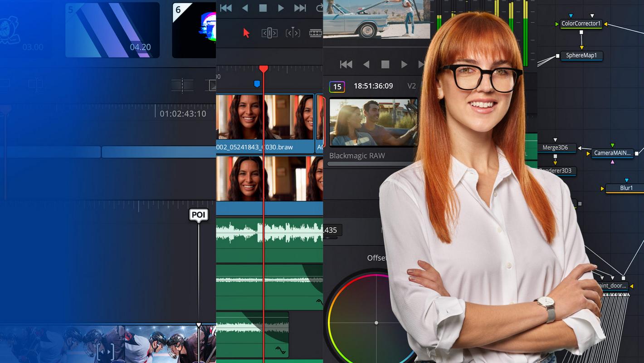Choose transition thumbnail number 5

(112, 30)
